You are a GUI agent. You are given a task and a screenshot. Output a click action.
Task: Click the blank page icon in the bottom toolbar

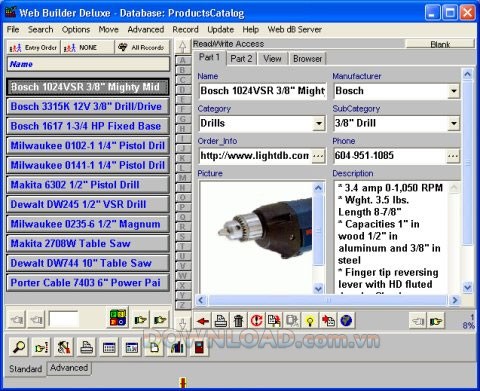[154, 347]
